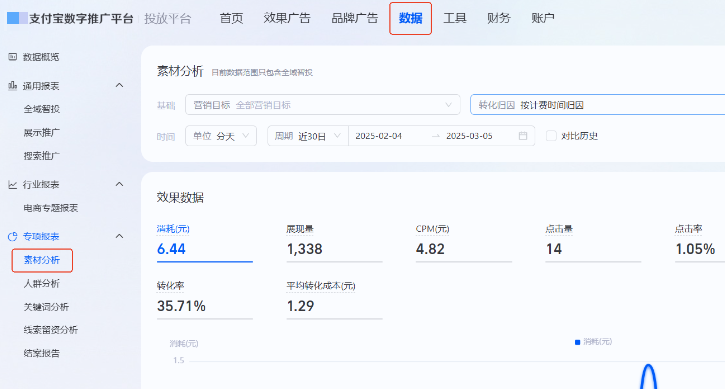Click the 数据概览 sidebar icon
725x389 pixels.
tap(12, 57)
